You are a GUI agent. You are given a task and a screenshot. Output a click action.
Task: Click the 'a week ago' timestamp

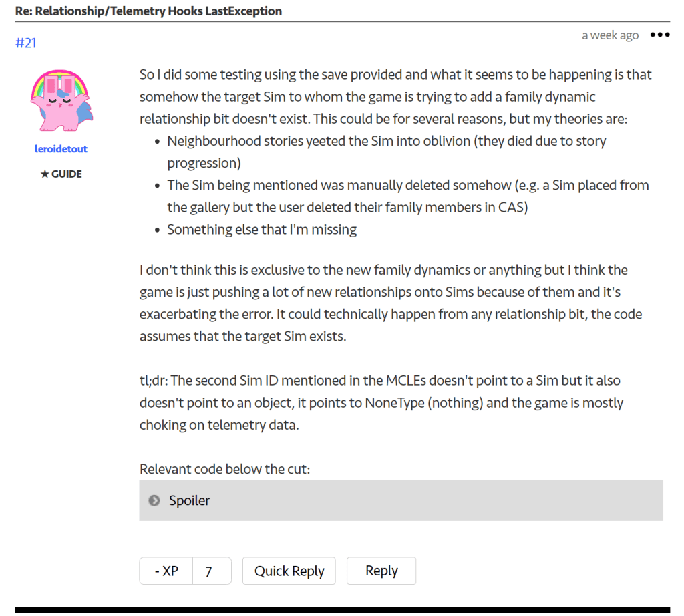click(610, 35)
